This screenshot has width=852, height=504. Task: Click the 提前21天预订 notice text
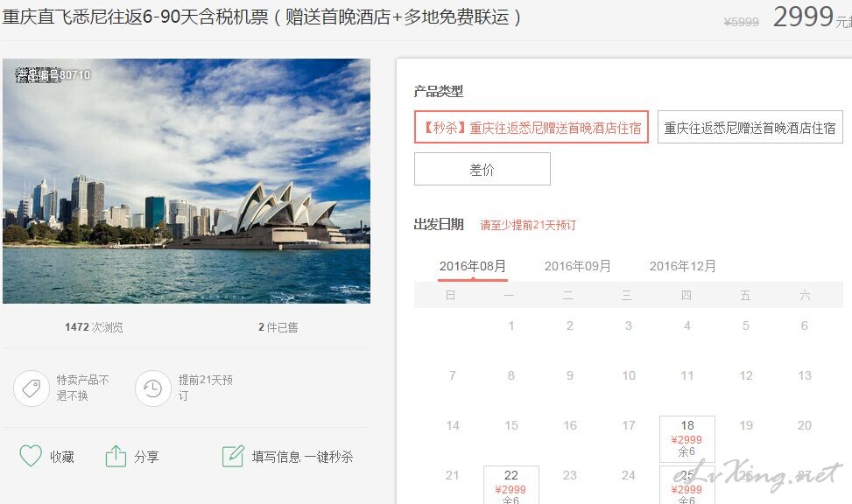(206, 388)
